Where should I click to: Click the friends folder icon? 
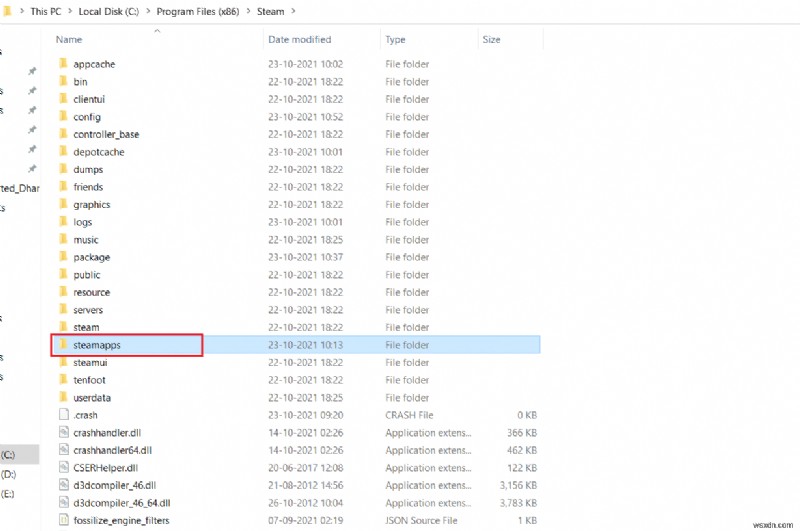(x=63, y=186)
